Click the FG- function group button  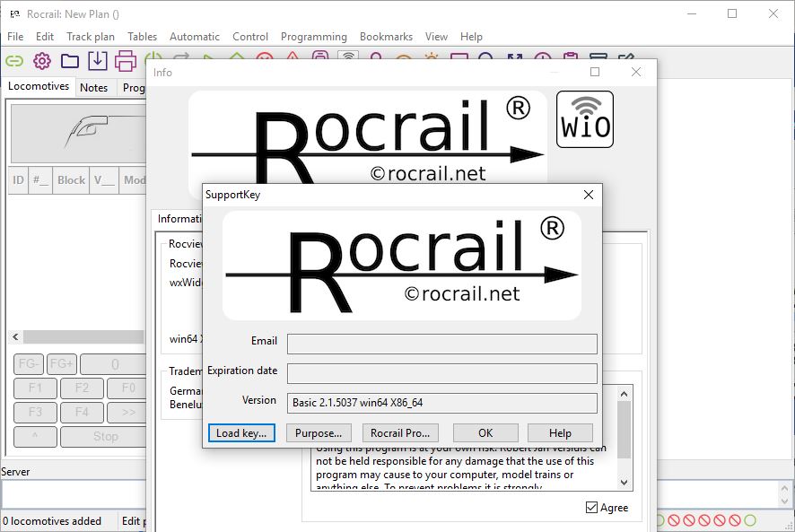coord(29,364)
